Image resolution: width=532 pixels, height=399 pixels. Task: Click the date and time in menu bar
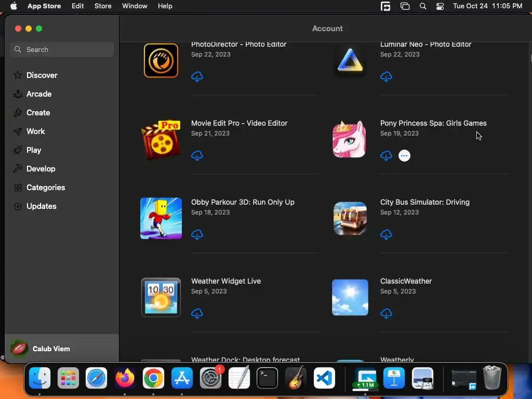(x=487, y=6)
